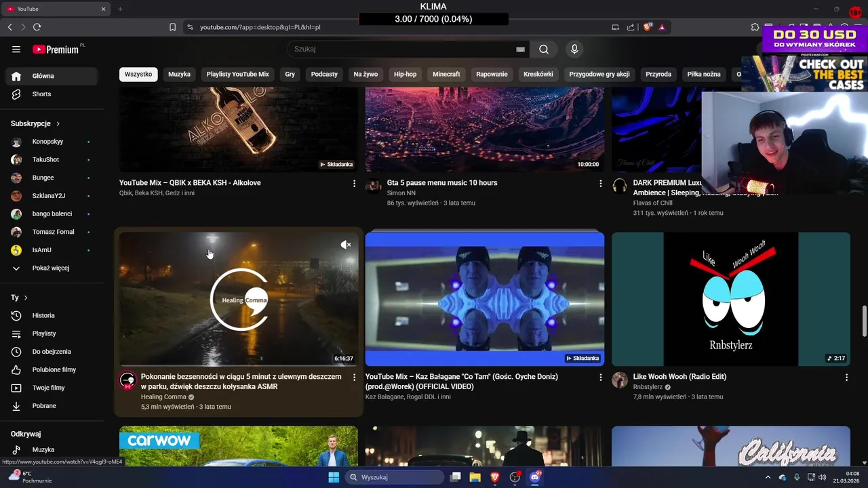Open Muzyka under Odkrywaj

click(x=52, y=449)
